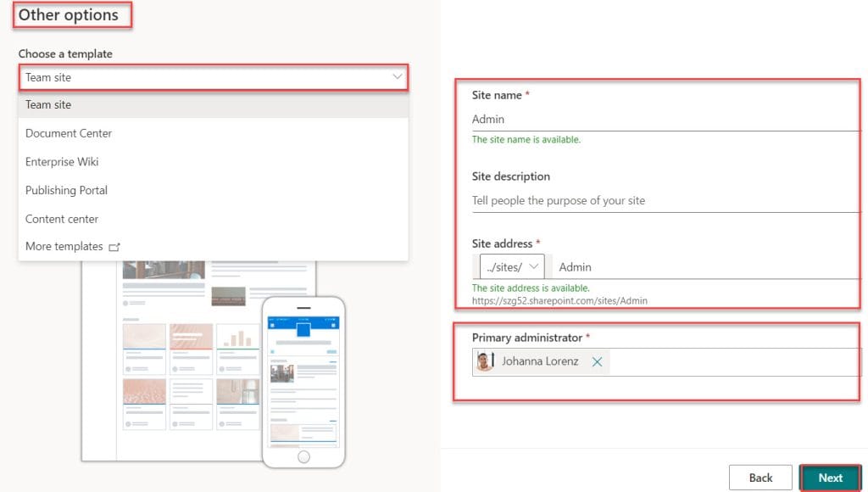Click the Other options heading
This screenshot has width=868, height=492.
[x=69, y=15]
